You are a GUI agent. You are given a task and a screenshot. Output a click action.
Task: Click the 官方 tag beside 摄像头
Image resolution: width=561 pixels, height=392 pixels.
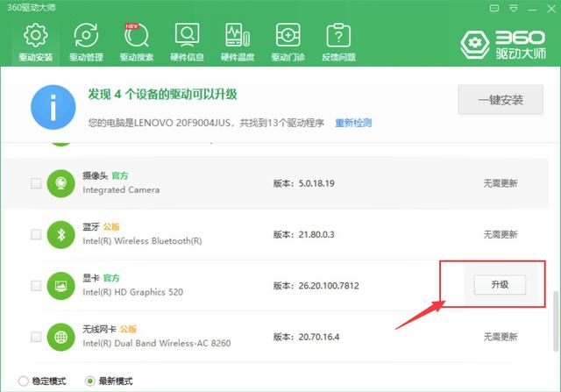point(120,175)
